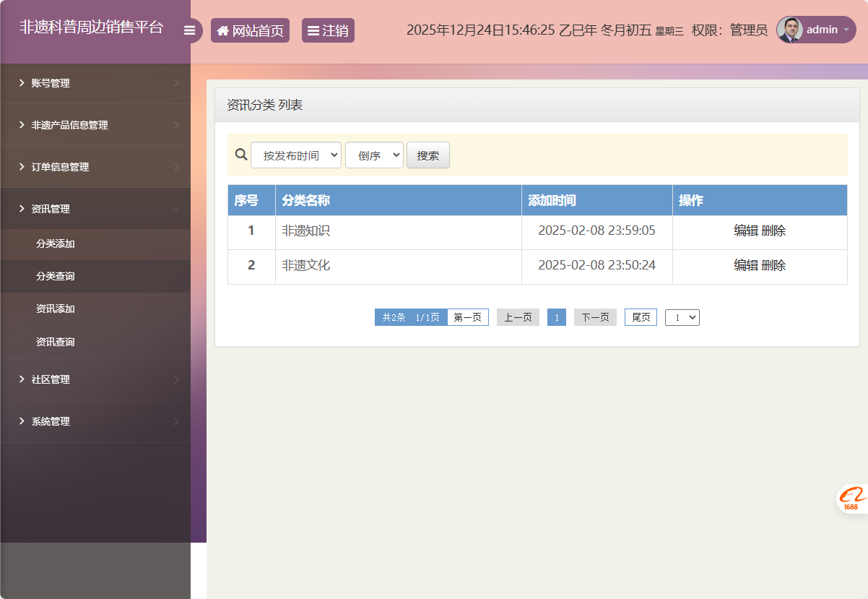868x599 pixels.
Task: Expand 账号管理 menu
Action: (x=95, y=83)
